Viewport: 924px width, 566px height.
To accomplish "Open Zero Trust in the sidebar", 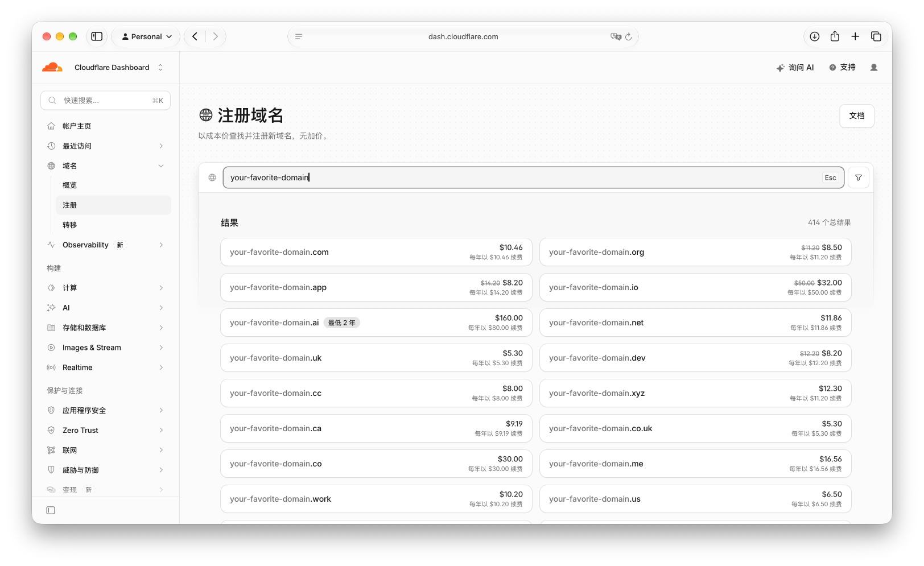I will [x=105, y=430].
